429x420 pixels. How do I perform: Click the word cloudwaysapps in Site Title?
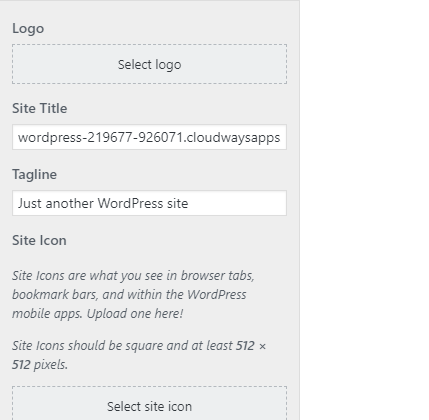(233, 138)
